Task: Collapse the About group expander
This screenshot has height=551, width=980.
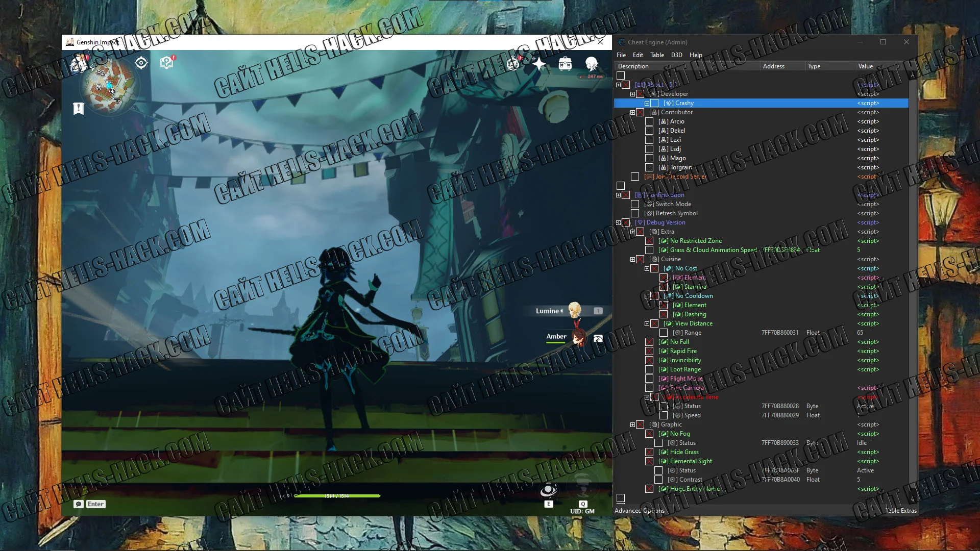Action: (619, 85)
